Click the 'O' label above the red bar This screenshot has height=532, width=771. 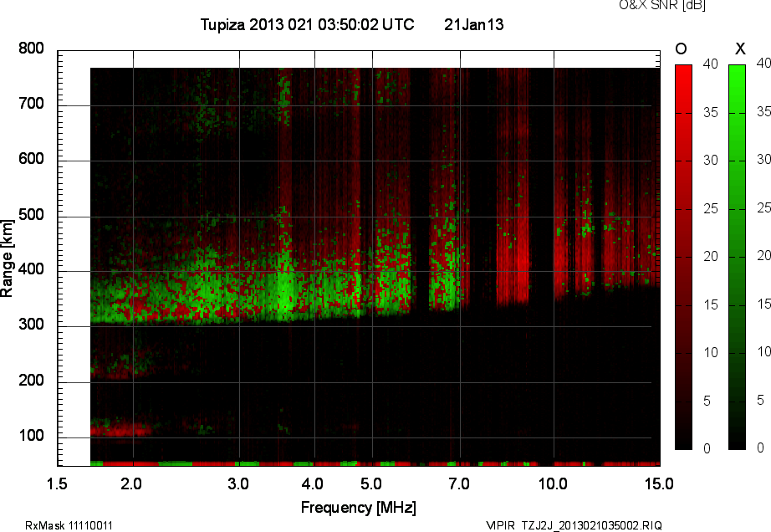point(681,49)
